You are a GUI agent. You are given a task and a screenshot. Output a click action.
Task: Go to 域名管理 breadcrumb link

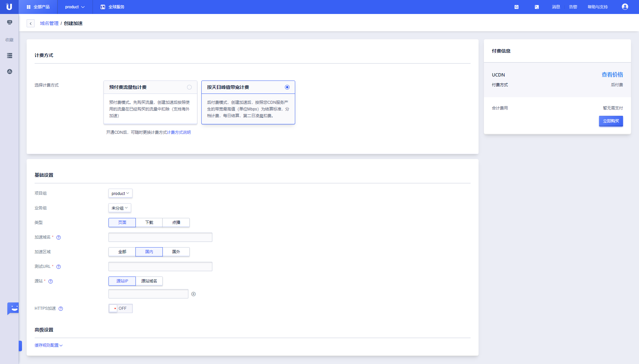49,23
